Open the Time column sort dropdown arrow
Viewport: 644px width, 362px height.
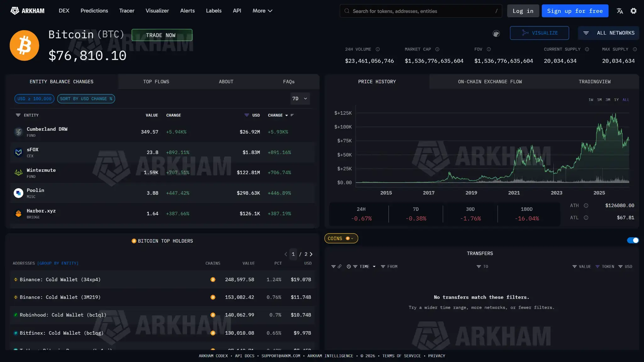tap(374, 266)
